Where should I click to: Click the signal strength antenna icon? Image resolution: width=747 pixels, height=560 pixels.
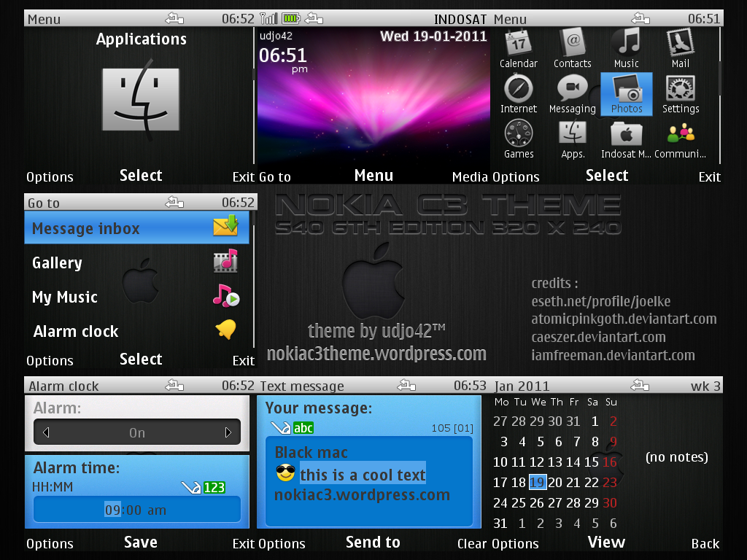[268, 18]
